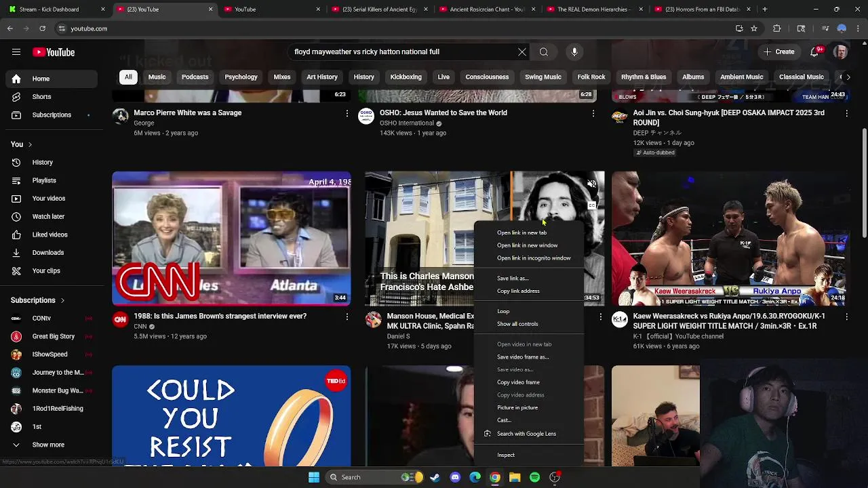Click the browser address bar URL
This screenshot has width=868, height=488.
pyautogui.click(x=89, y=28)
